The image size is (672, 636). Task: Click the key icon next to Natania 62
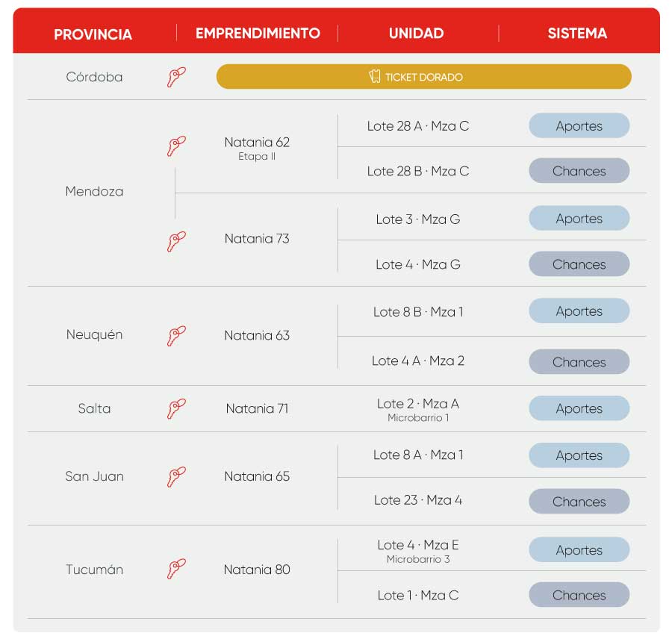176,146
